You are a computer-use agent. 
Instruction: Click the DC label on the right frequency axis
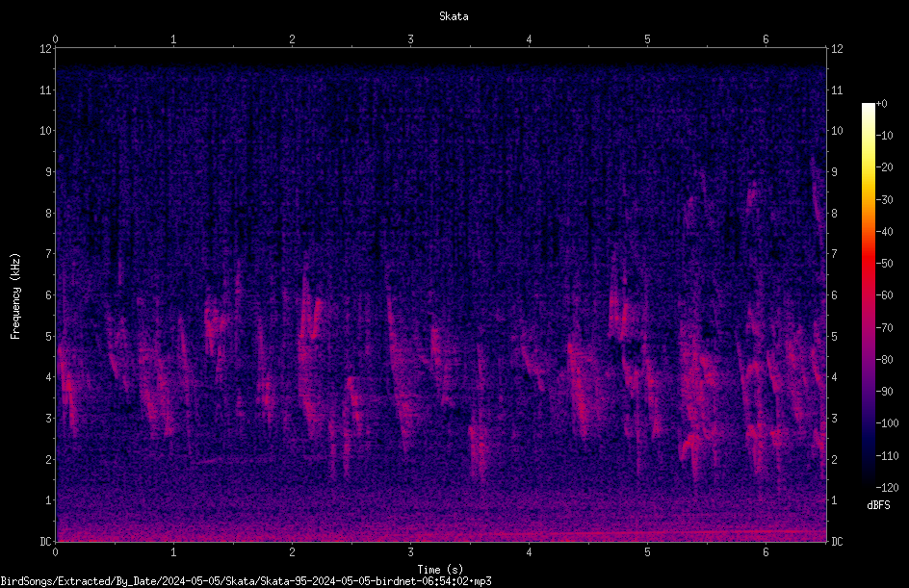tap(837, 542)
